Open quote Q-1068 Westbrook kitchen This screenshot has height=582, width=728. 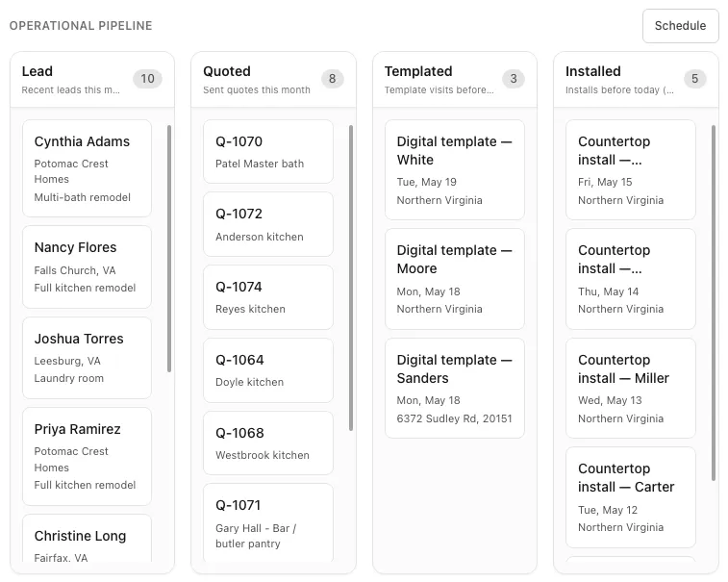pyautogui.click(x=268, y=443)
